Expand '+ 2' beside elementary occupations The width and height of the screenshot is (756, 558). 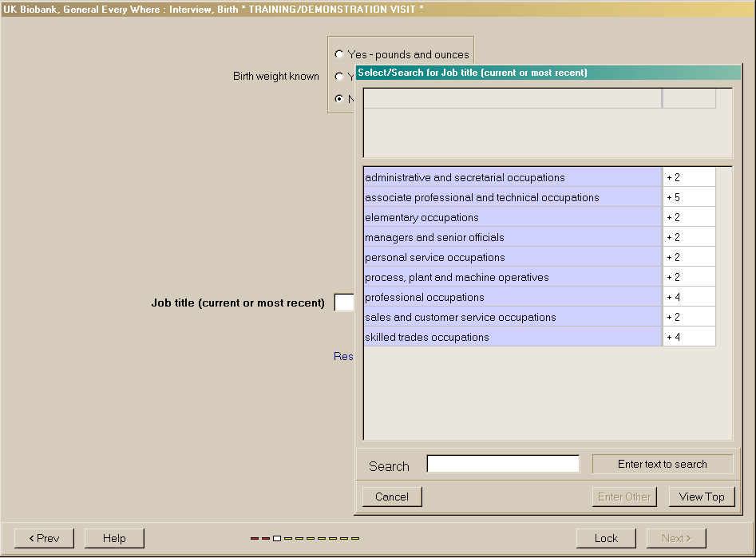point(688,217)
